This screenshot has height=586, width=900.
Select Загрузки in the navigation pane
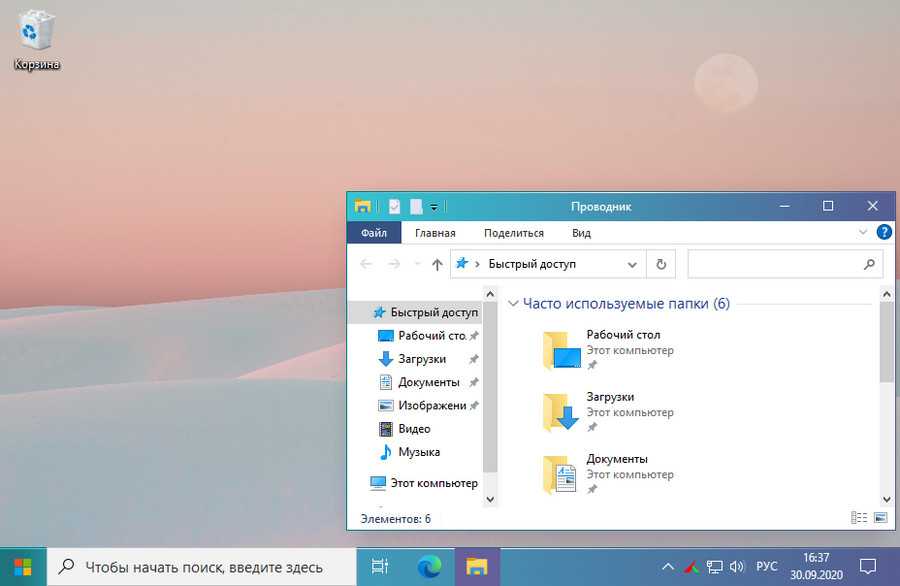[x=421, y=359]
